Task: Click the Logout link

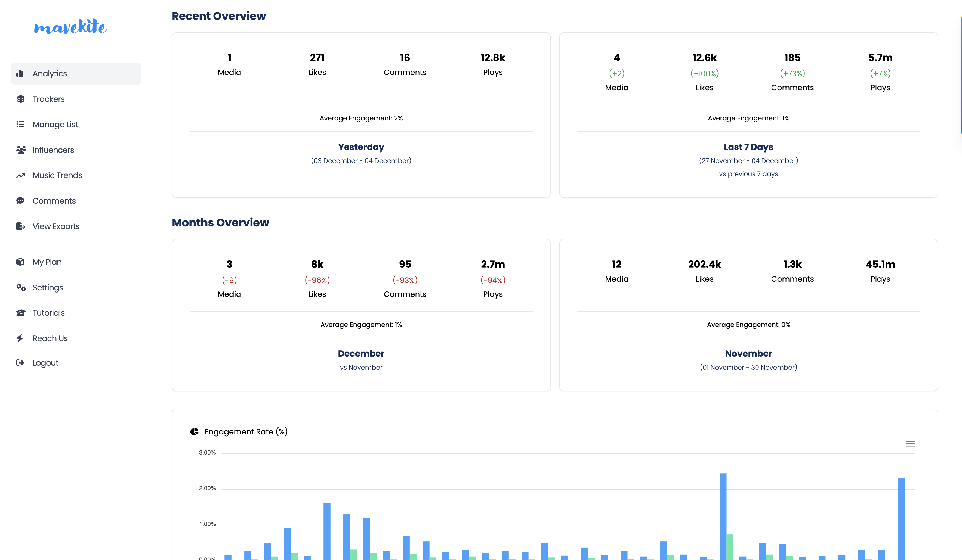Action: pos(45,363)
